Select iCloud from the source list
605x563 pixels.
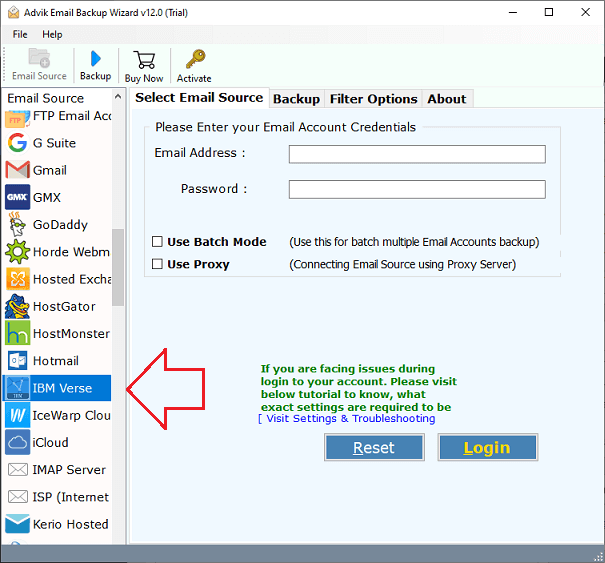[50, 442]
